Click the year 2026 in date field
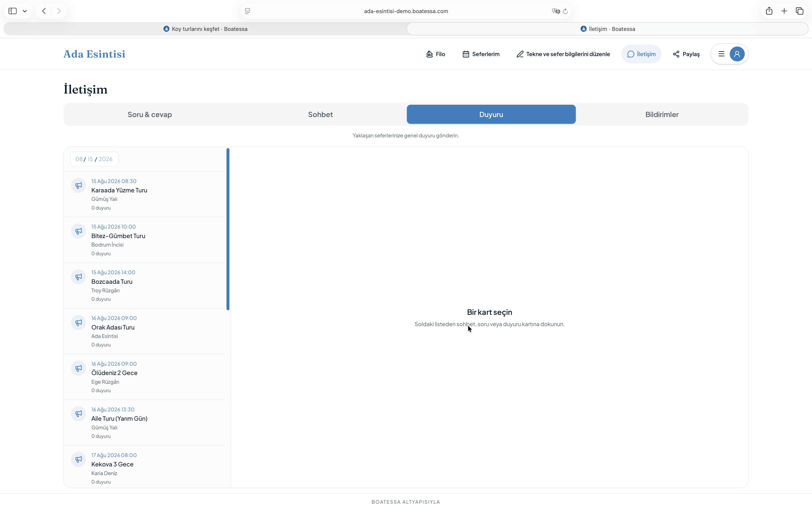812x510 pixels. click(x=106, y=159)
